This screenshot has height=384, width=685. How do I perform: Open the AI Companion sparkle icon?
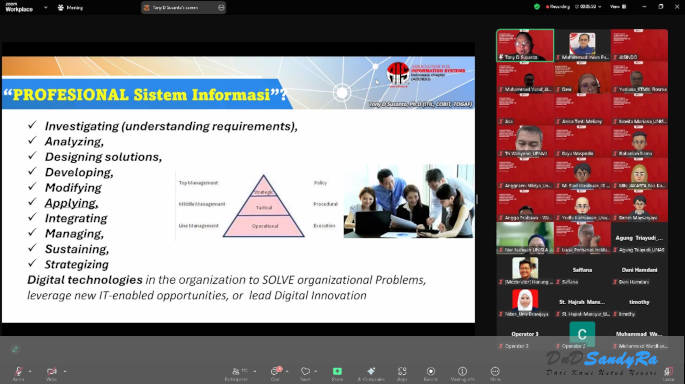click(371, 372)
